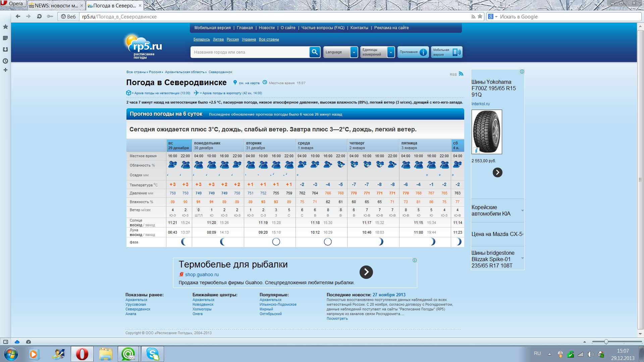Launch Skype from the taskbar
The image size is (644, 362).
(153, 354)
